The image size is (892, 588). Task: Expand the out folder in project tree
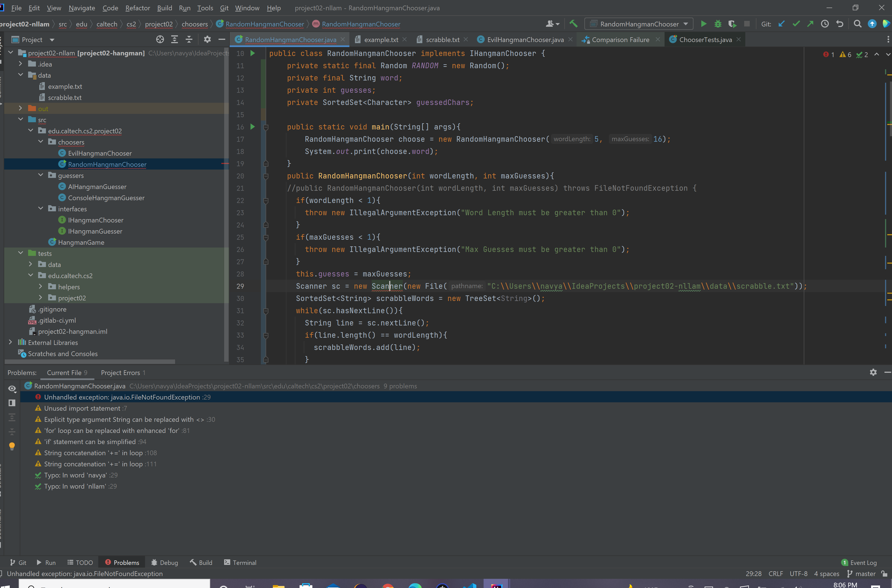21,108
